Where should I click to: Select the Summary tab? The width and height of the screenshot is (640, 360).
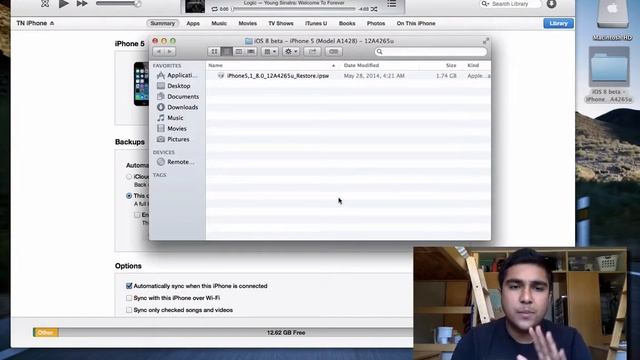162,23
